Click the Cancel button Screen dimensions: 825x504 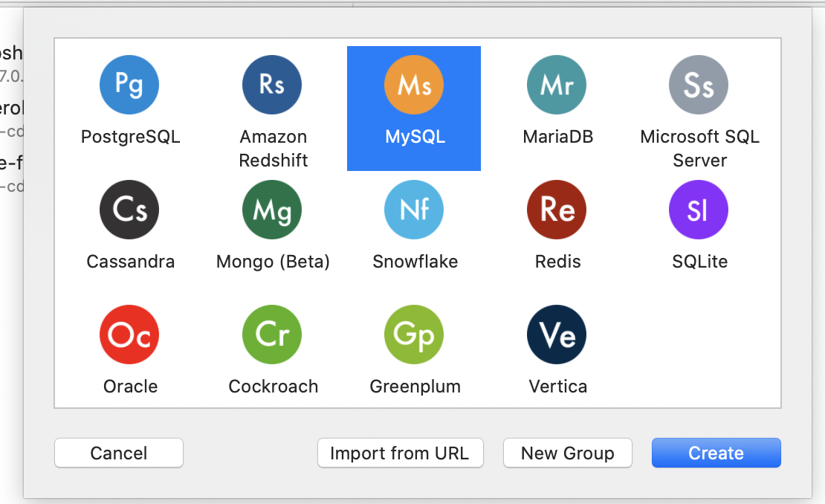pos(119,453)
